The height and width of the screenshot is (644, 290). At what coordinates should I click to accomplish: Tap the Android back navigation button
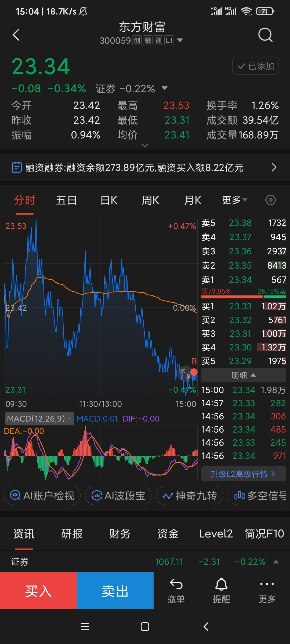coord(206,627)
